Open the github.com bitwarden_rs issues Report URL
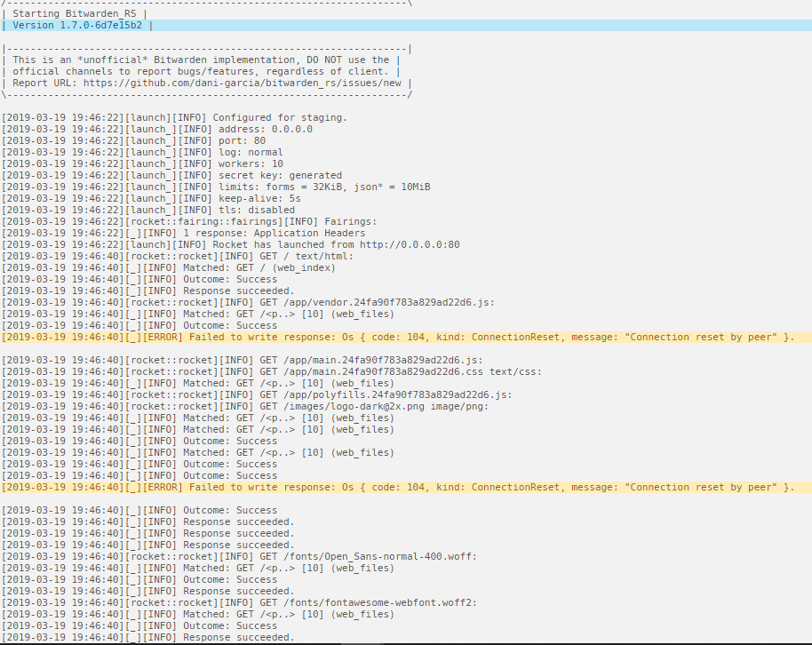This screenshot has height=645, width=812. (242, 83)
